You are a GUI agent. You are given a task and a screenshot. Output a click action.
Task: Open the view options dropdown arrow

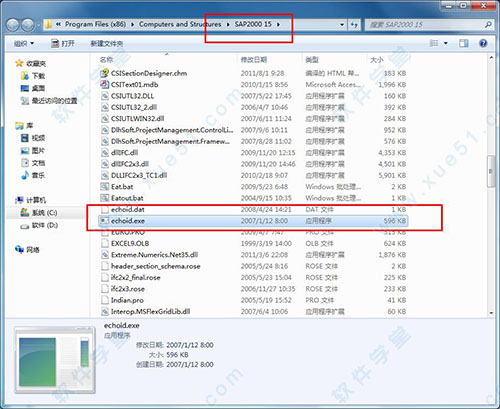tap(446, 43)
